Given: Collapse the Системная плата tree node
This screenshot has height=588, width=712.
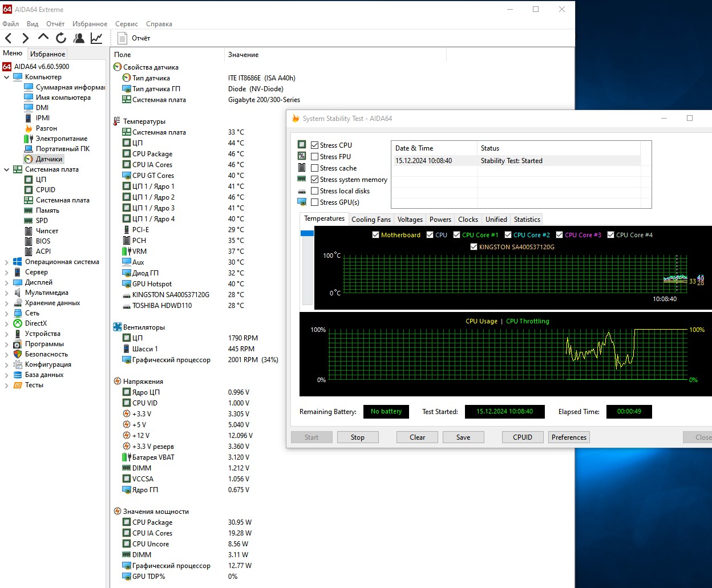Looking at the screenshot, I should [x=7, y=169].
